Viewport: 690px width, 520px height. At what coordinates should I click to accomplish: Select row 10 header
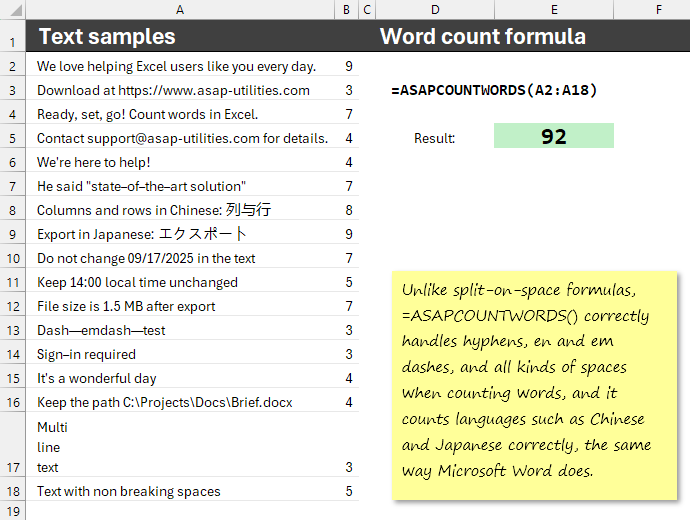13,258
